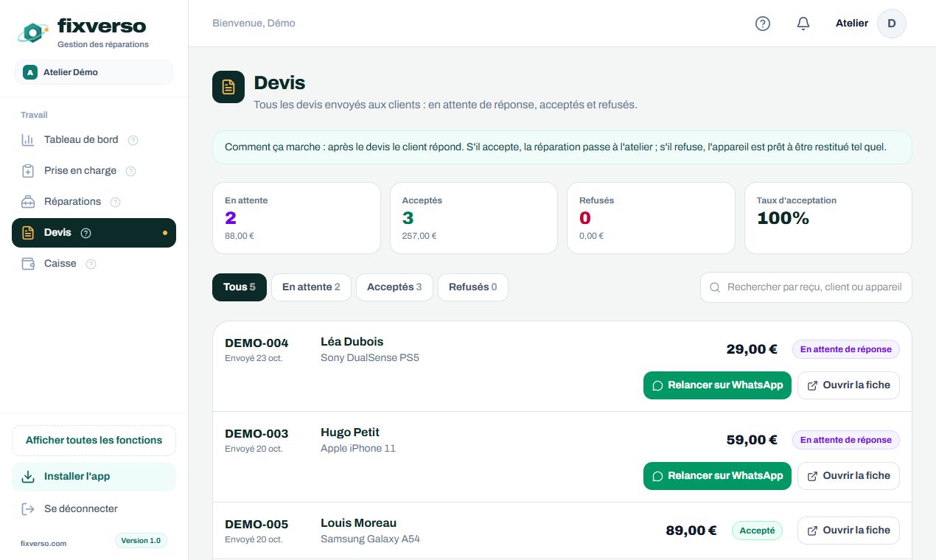This screenshot has width=936, height=560.
Task: Click client name Louis Moreau
Action: point(359,523)
